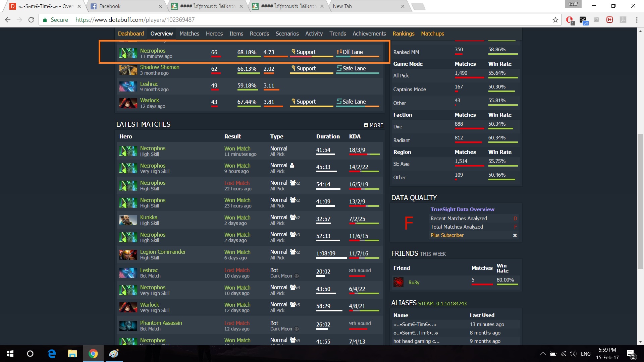Dismiss Plus Subscriber x icon
644x362 pixels.
(x=515, y=235)
